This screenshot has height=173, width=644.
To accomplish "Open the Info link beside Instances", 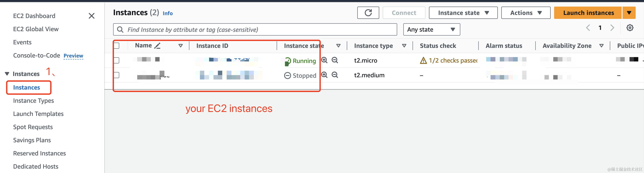I will pos(167,13).
